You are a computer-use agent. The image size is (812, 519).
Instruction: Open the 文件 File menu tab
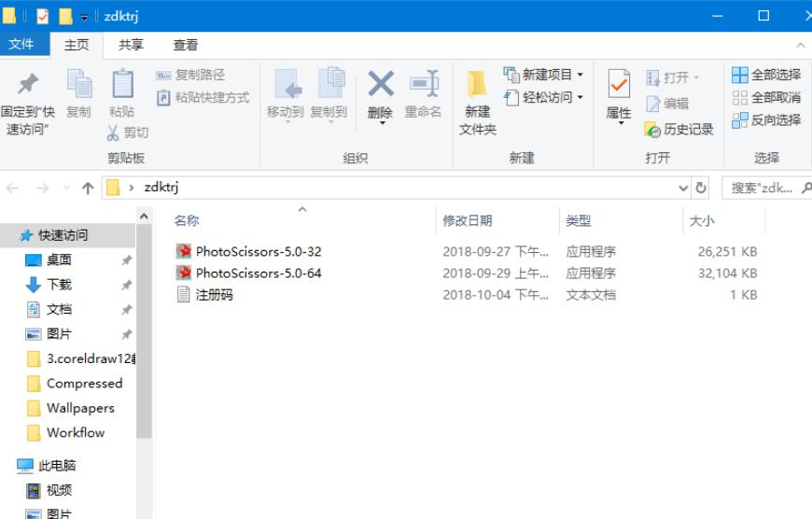pos(21,45)
